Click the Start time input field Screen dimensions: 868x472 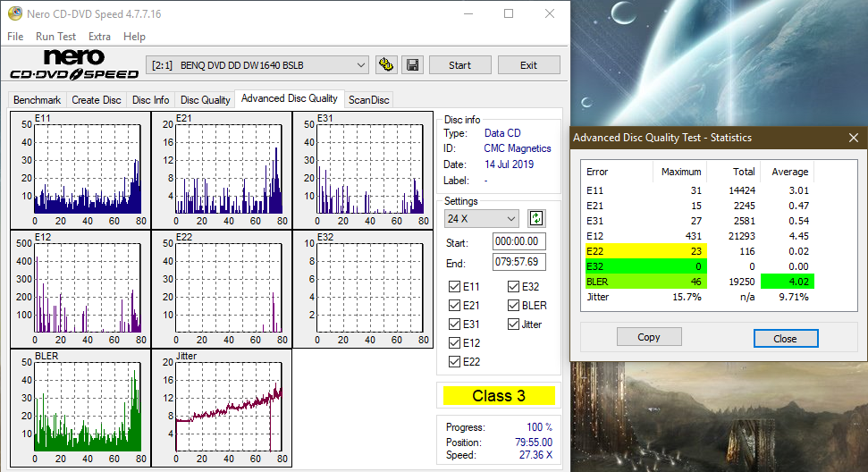(518, 241)
